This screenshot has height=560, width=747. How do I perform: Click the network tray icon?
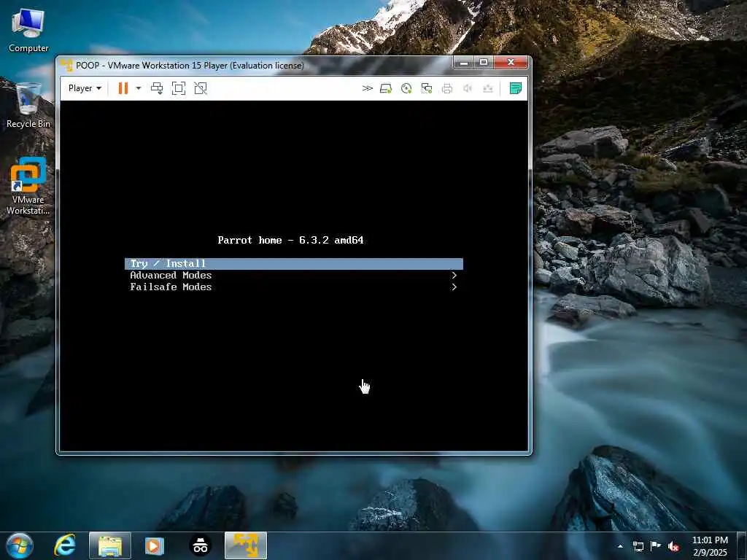pyautogui.click(x=638, y=546)
